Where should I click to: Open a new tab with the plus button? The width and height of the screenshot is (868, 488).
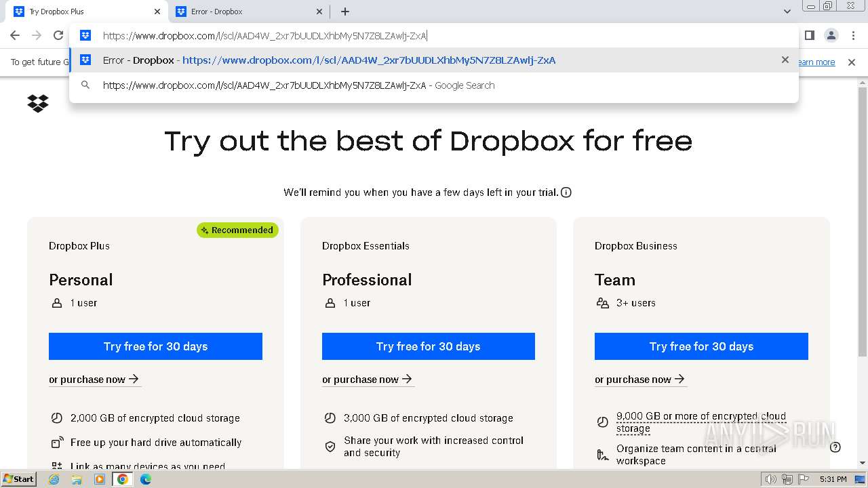coord(345,12)
